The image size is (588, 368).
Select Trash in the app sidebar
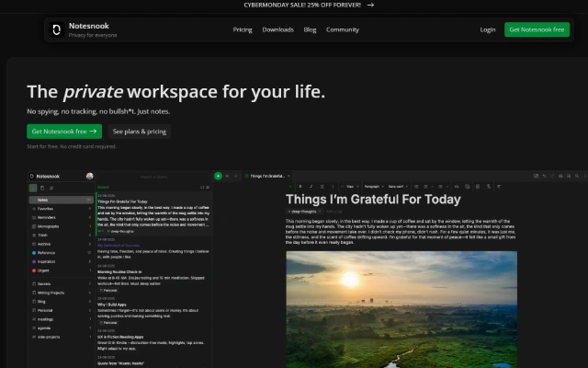(x=61, y=236)
